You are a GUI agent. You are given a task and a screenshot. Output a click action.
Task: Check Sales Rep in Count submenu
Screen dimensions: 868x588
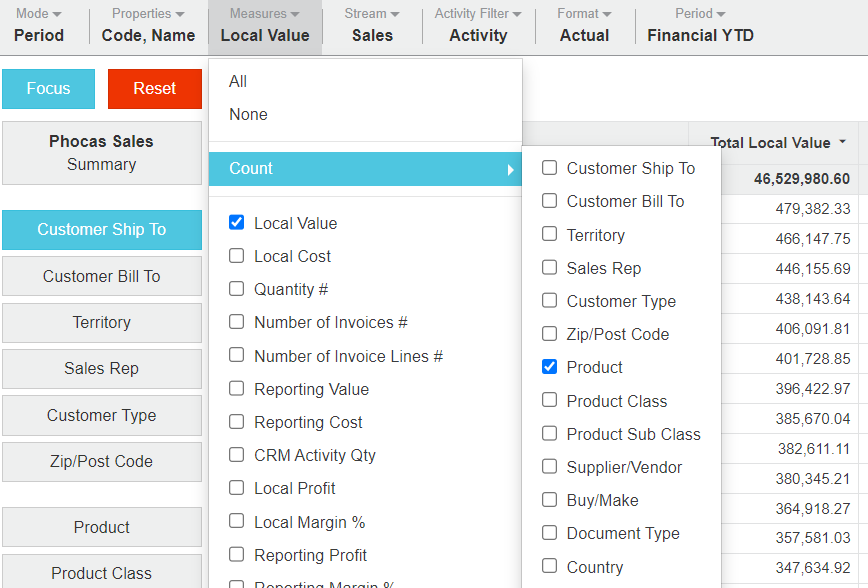[549, 268]
